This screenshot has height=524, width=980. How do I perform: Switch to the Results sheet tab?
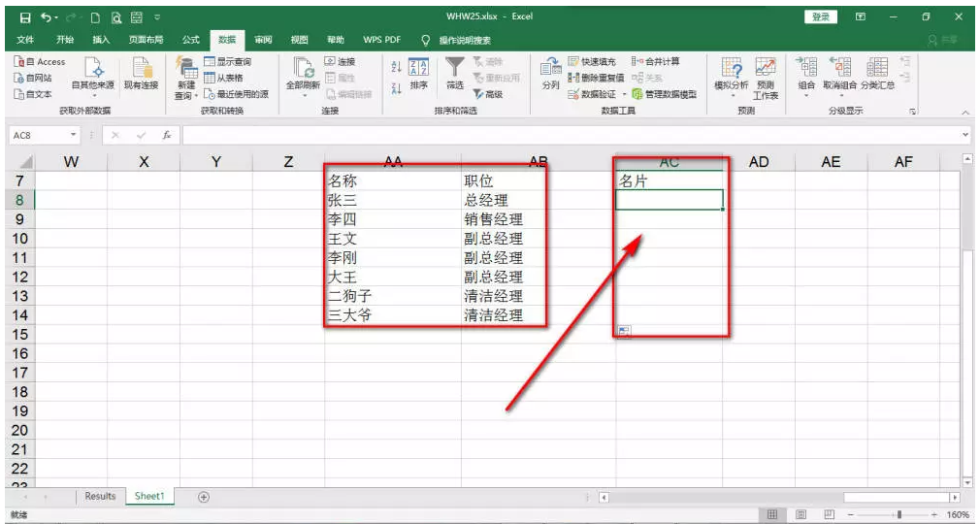100,497
